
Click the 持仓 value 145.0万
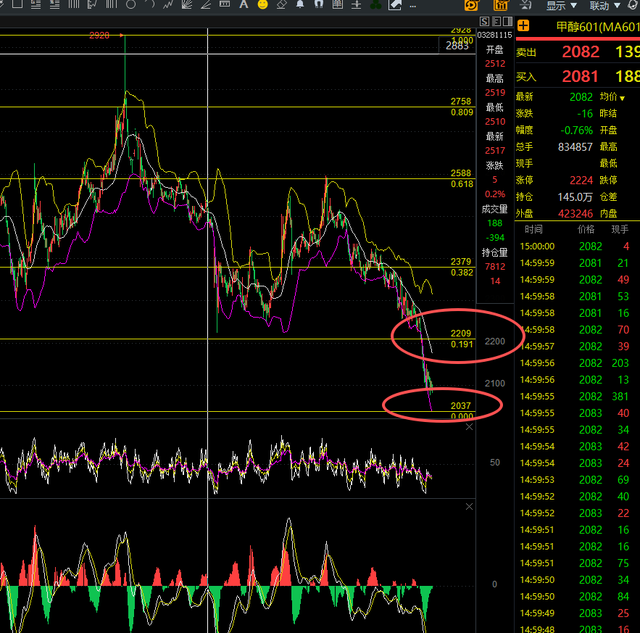pyautogui.click(x=575, y=197)
